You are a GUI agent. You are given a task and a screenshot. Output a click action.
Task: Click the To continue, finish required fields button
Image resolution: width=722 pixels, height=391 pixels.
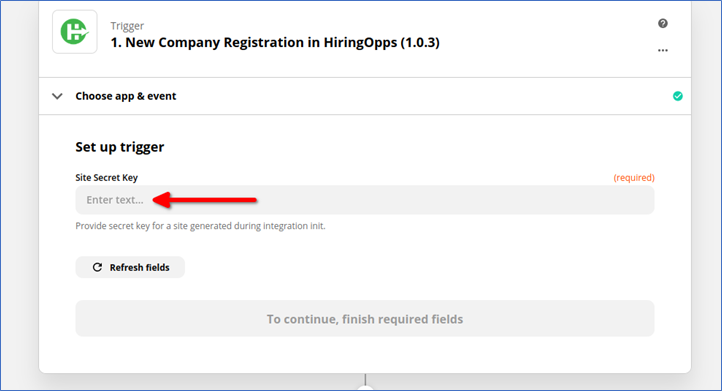[x=365, y=319]
